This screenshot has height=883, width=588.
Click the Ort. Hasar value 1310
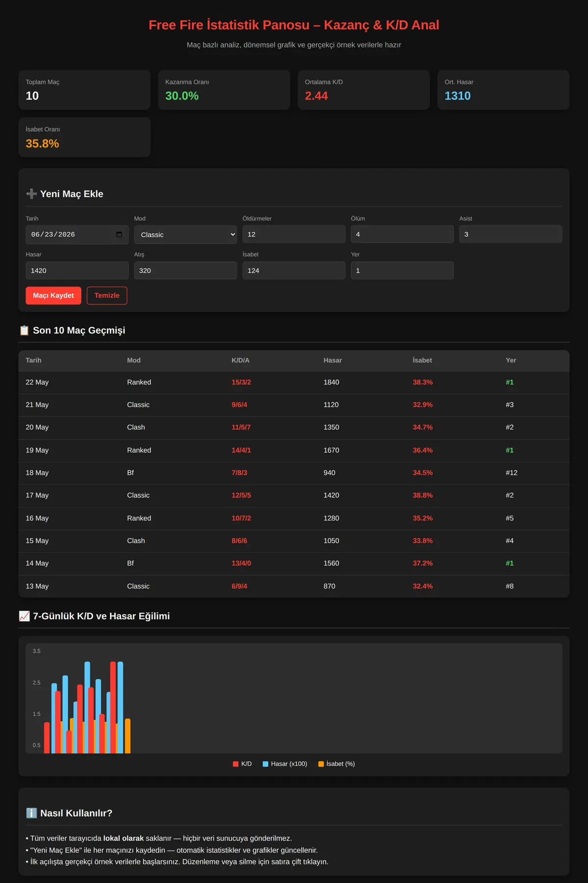coord(458,96)
